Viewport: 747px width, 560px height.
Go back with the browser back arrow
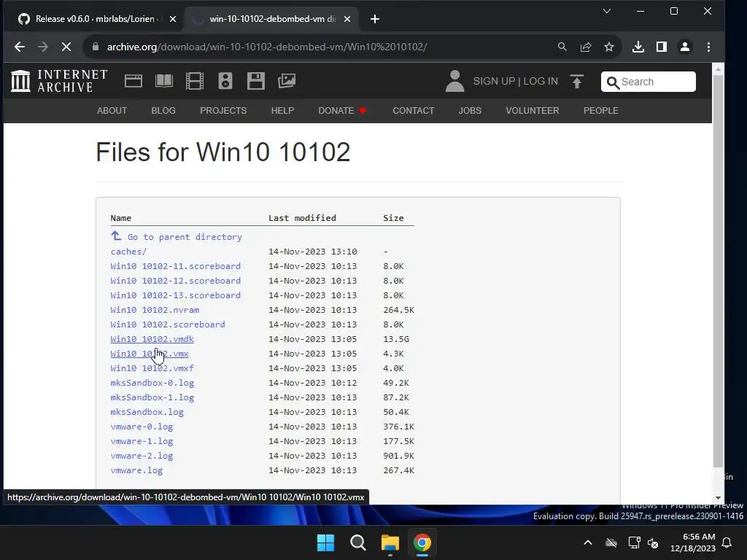(20, 47)
